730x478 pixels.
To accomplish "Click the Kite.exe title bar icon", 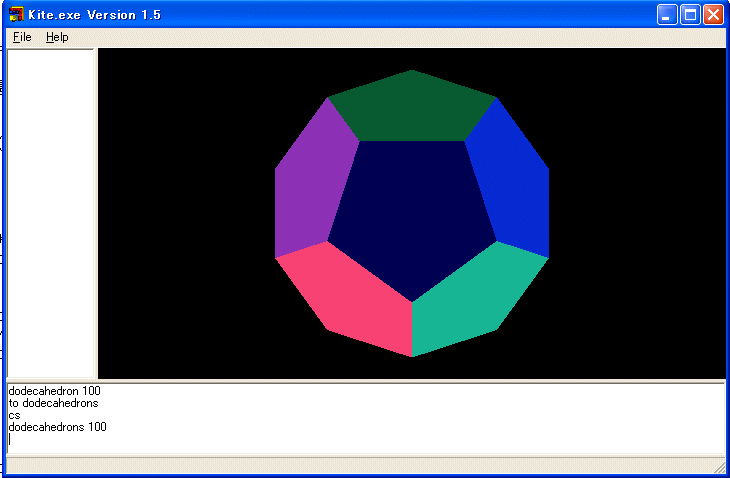I will 16,14.
